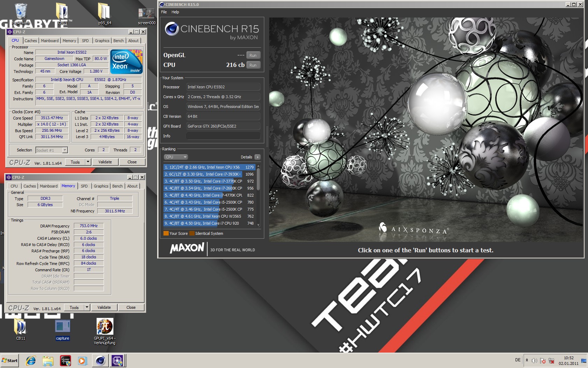Click Validate in the lower CPU-Z window
The width and height of the screenshot is (588, 368).
[104, 307]
